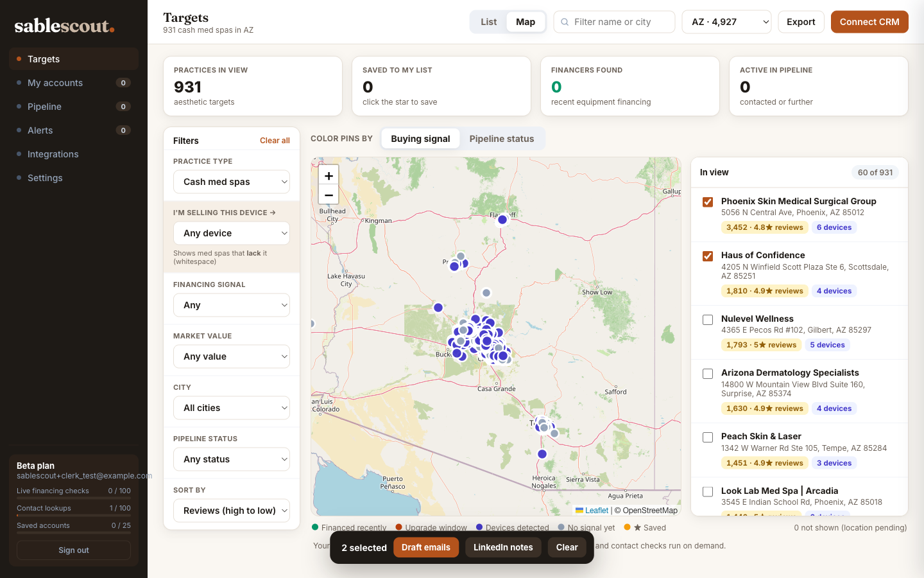This screenshot has width=924, height=578.
Task: Uncheck Haus of Confidence
Action: click(x=708, y=256)
